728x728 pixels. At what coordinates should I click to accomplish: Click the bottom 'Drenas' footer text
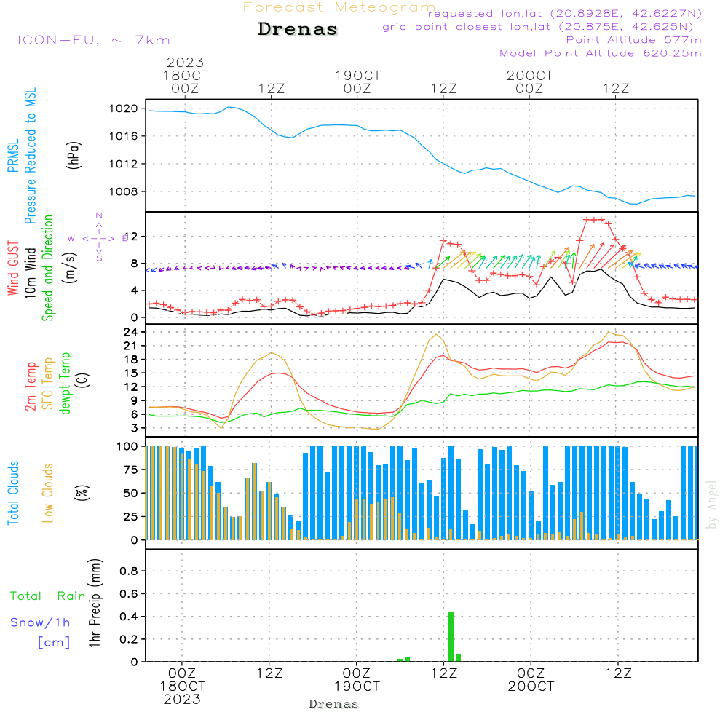coord(334,704)
